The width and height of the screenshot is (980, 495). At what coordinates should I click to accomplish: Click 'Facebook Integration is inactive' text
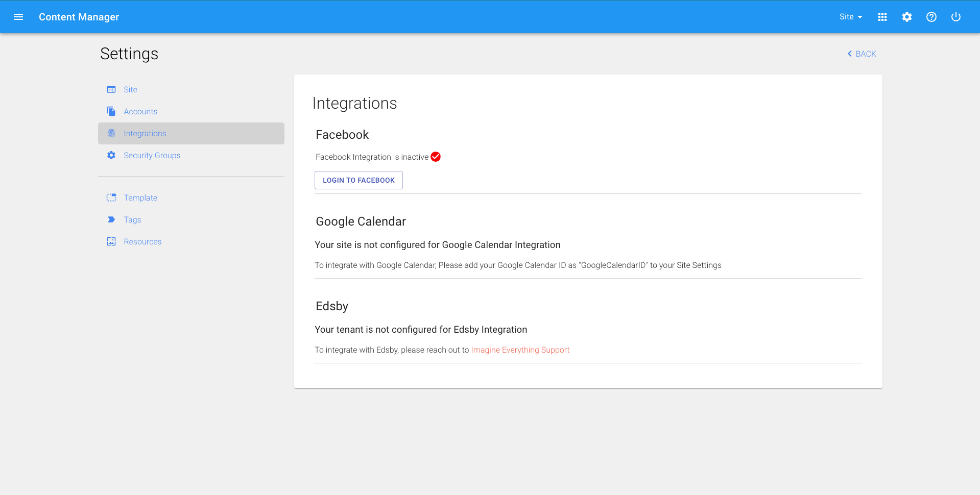click(x=372, y=157)
